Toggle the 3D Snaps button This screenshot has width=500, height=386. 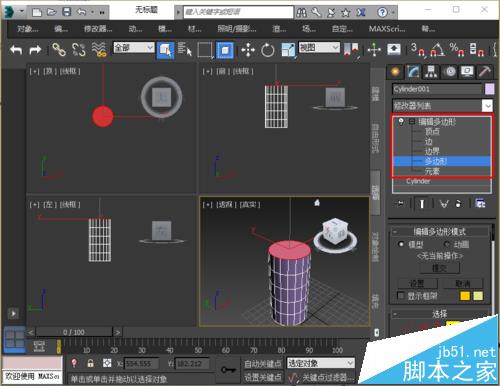pos(417,50)
